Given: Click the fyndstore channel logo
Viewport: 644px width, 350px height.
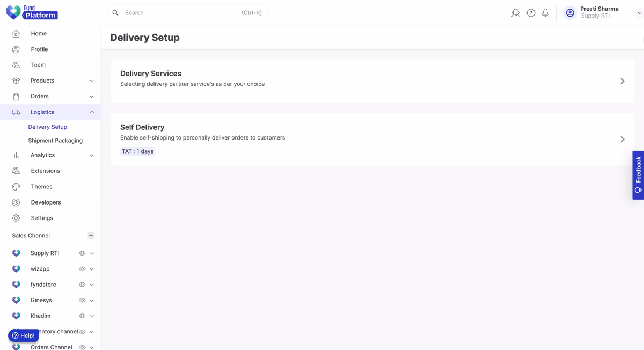Looking at the screenshot, I should (16, 285).
